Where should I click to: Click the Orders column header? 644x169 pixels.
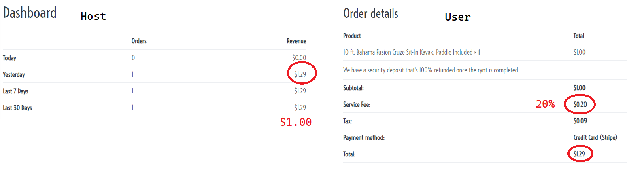pos(139,41)
